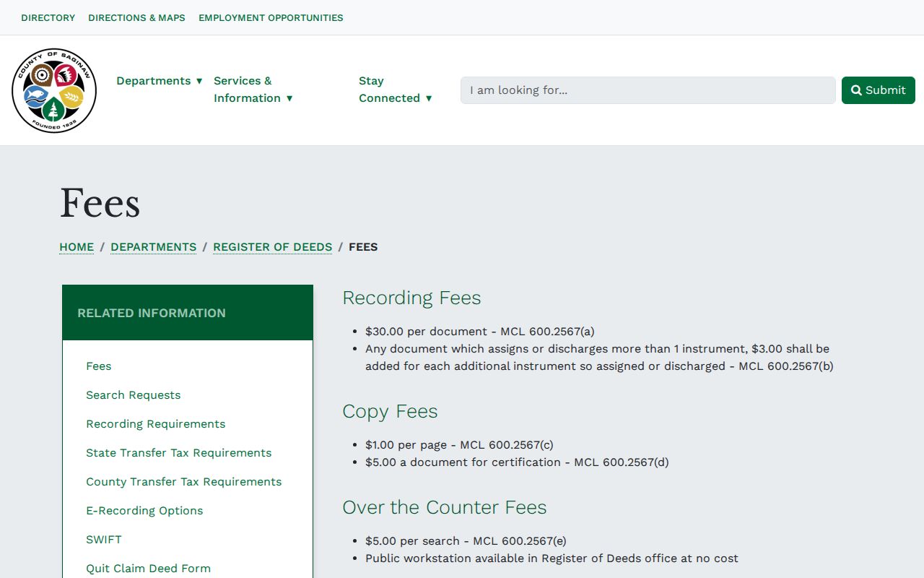Click '$30.00 per document - MCL 600.2567(a)' text
This screenshot has width=924, height=578.
pyautogui.click(x=480, y=332)
